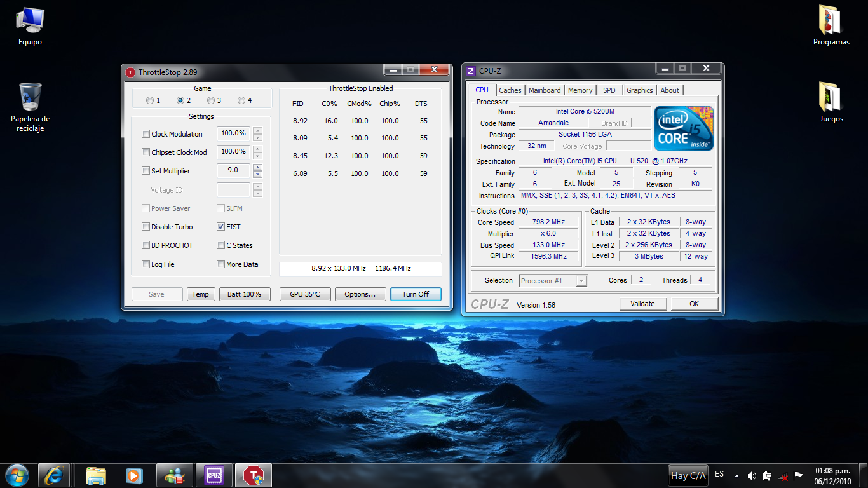Switch to CPU-Z taskbar button
The image size is (868, 488).
pos(214,475)
